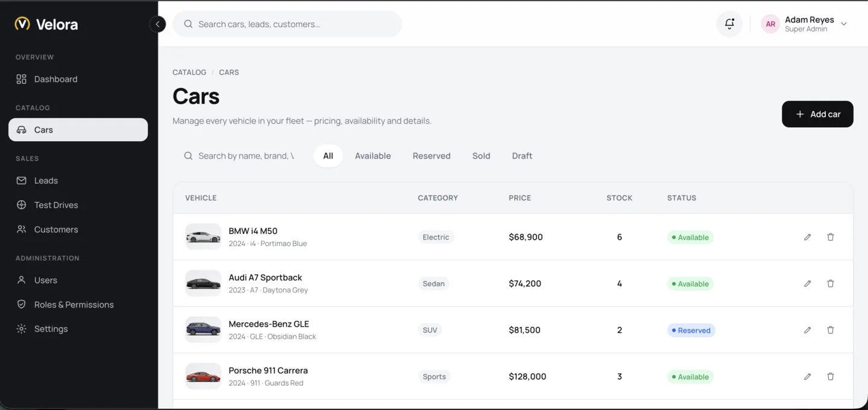Delete the BMW i4 M50 row
Image resolution: width=868 pixels, height=410 pixels.
point(830,237)
